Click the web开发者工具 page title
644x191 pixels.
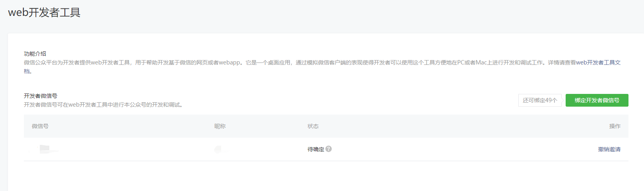tap(44, 12)
